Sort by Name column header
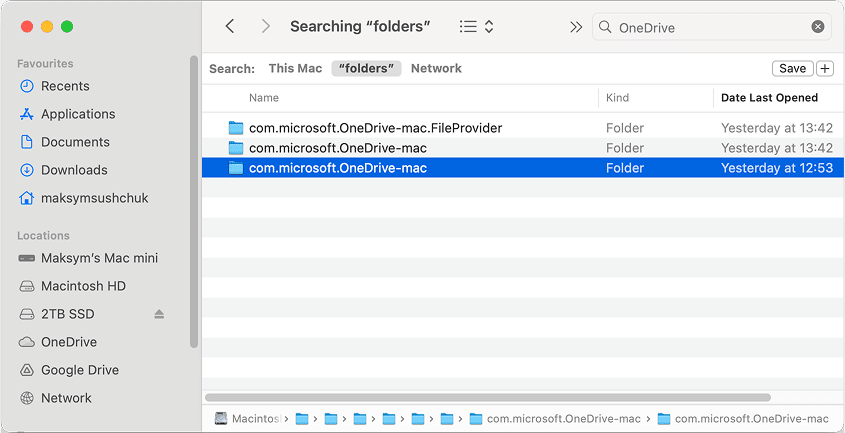845x433 pixels. [264, 98]
